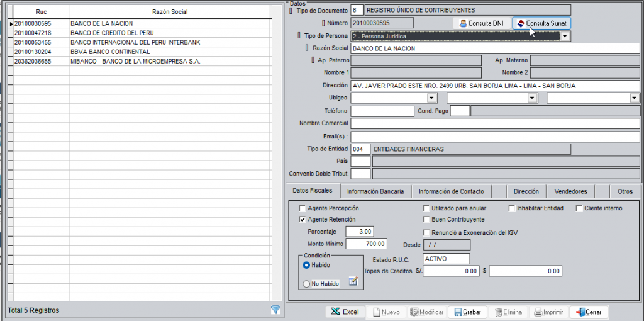Image resolution: width=644 pixels, height=321 pixels.
Task: Enable the Agente Percepción checkbox
Action: [303, 208]
